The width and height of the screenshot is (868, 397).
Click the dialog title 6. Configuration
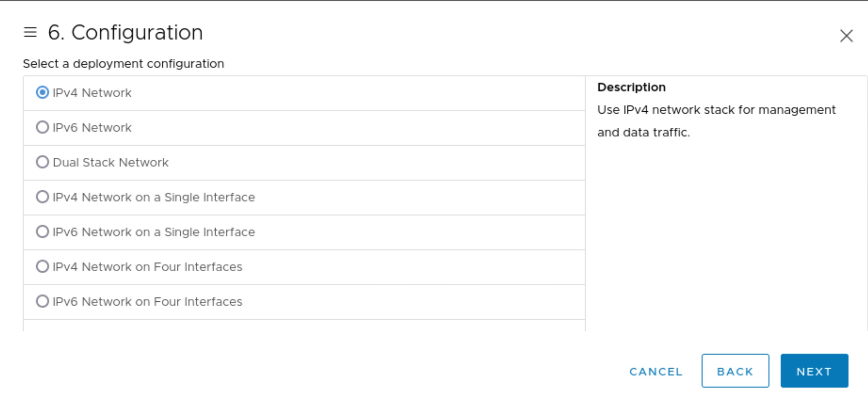(x=125, y=32)
